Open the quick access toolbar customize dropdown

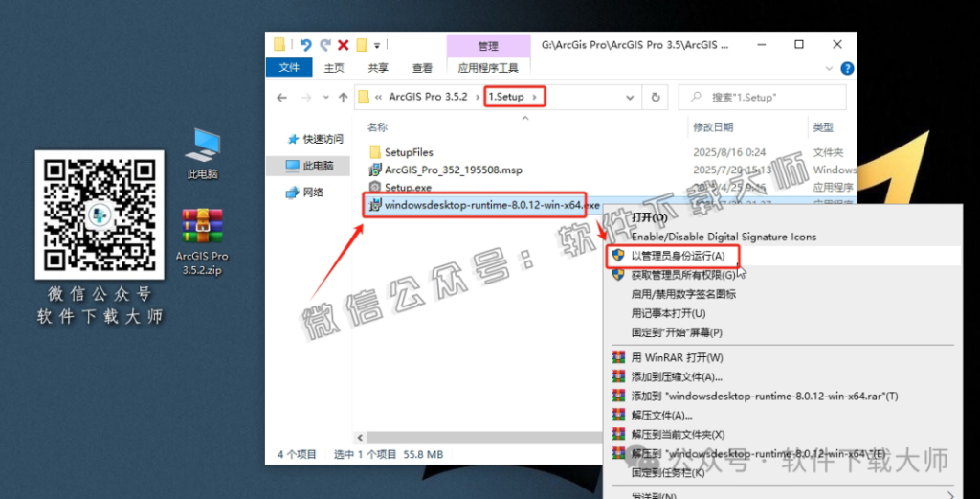click(377, 46)
